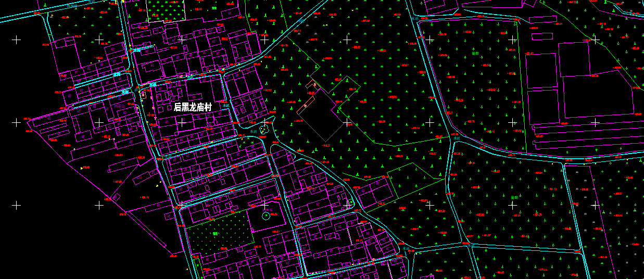The width and height of the screenshot is (644, 279).
Task: Click the 水渠 label on the right diagonal canal
Action: tap(456, 138)
